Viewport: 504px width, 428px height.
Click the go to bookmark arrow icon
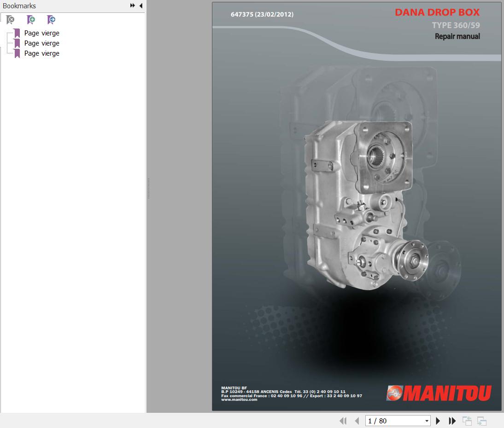click(51, 20)
